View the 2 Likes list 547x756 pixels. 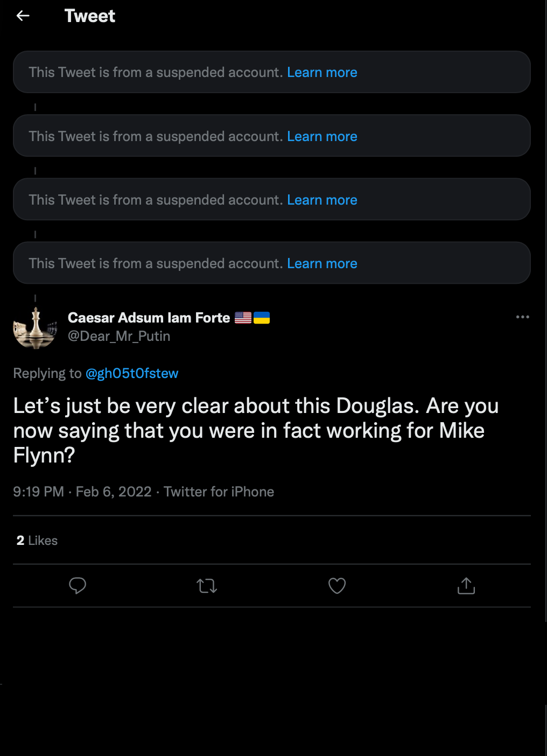[37, 541]
